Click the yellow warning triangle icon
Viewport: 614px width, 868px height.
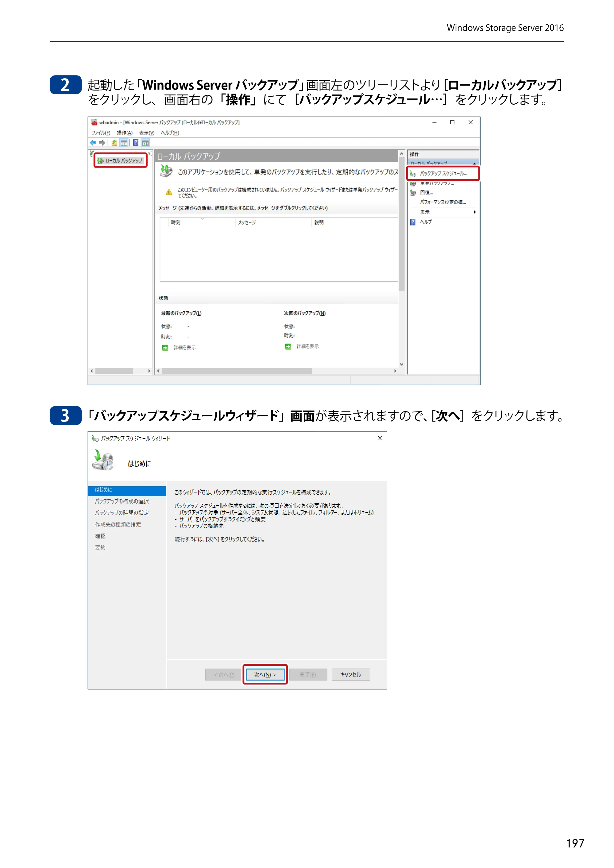click(x=169, y=192)
